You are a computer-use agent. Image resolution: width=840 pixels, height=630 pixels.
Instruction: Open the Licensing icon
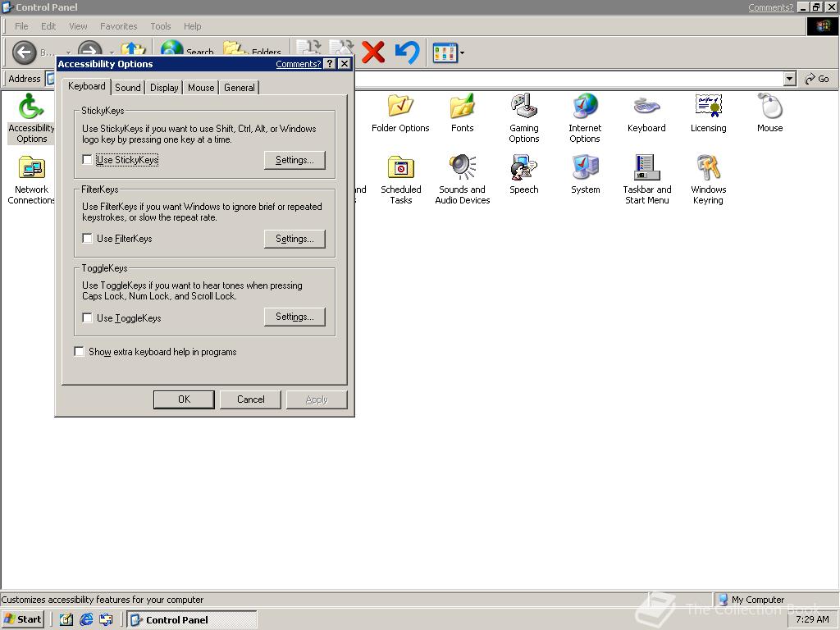pos(708,113)
